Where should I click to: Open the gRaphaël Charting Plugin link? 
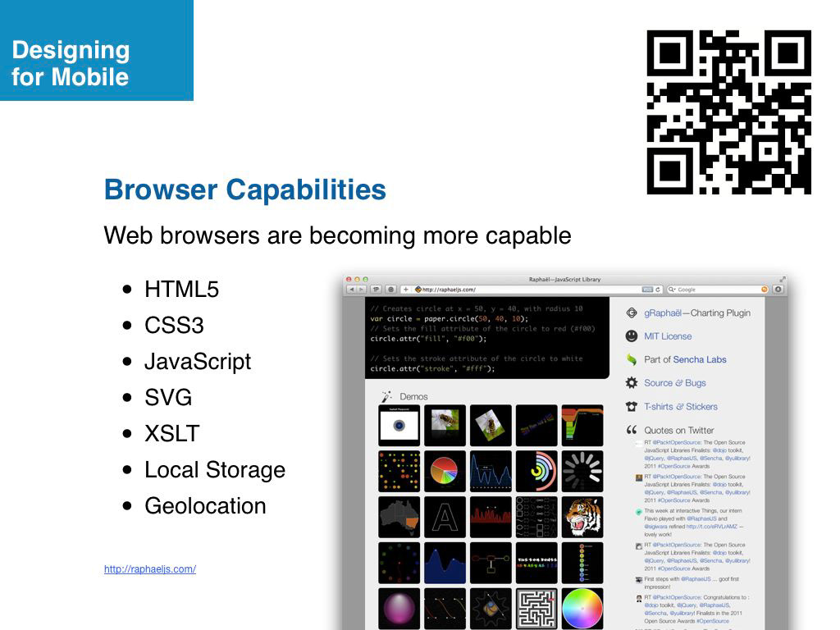[x=697, y=313]
